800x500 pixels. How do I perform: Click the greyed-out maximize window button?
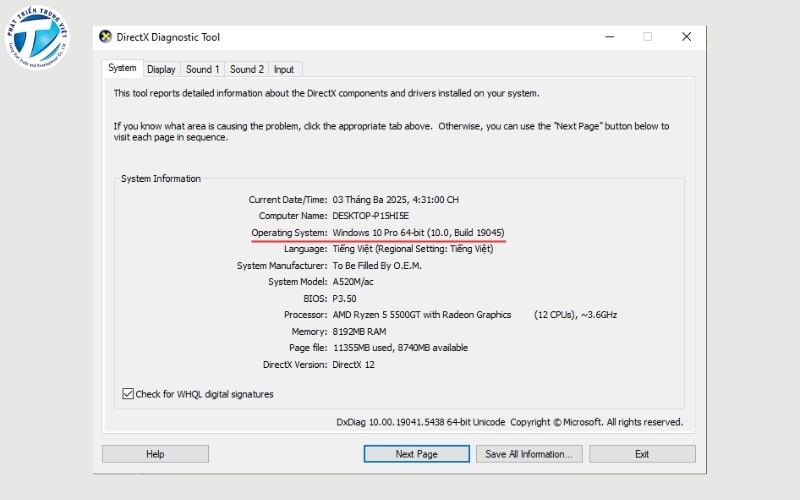647,37
